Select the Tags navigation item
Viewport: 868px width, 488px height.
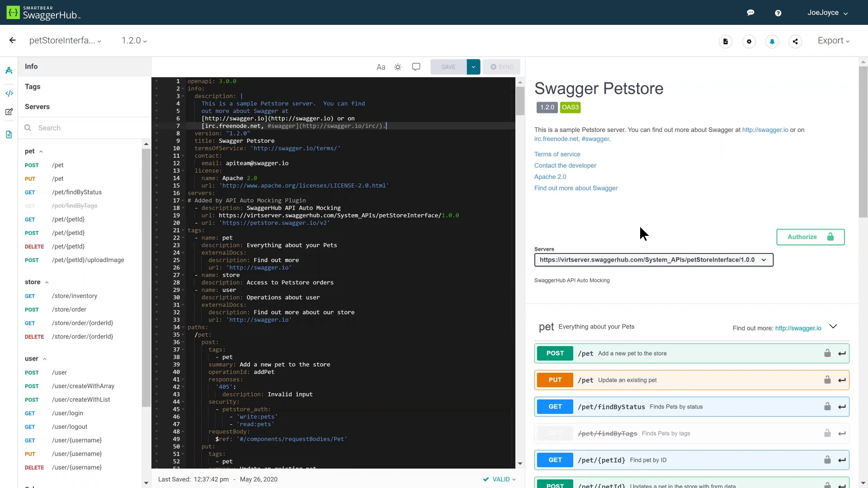85,87
